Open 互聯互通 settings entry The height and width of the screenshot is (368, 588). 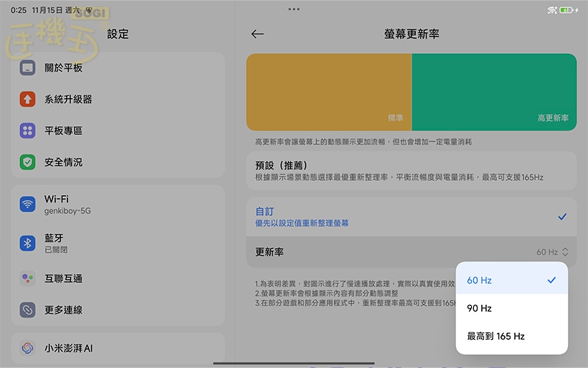pos(118,278)
